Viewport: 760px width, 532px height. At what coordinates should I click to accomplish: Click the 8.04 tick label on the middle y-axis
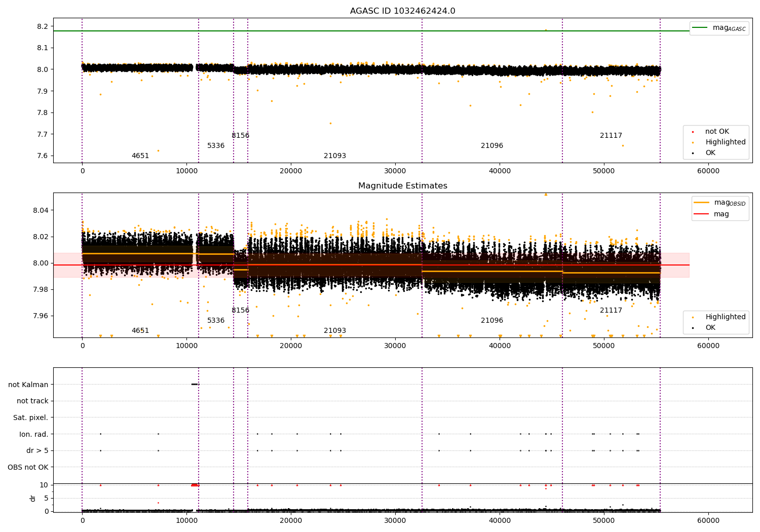point(41,210)
